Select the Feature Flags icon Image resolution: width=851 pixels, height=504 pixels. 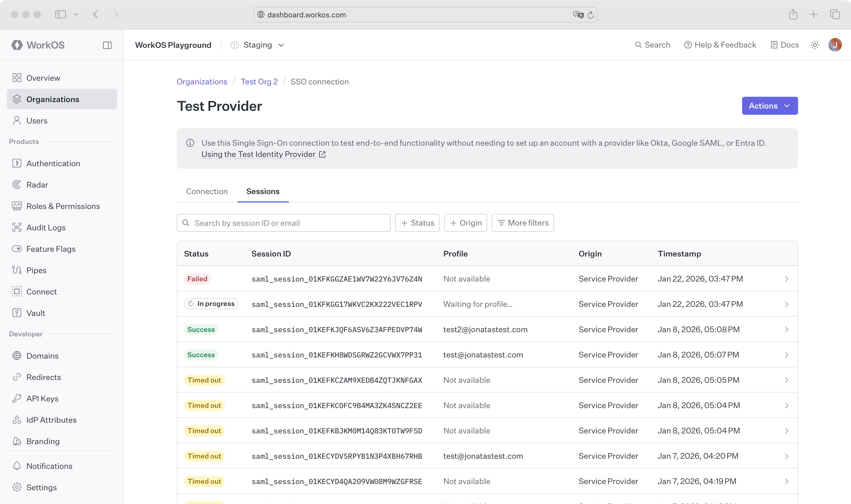click(x=17, y=249)
